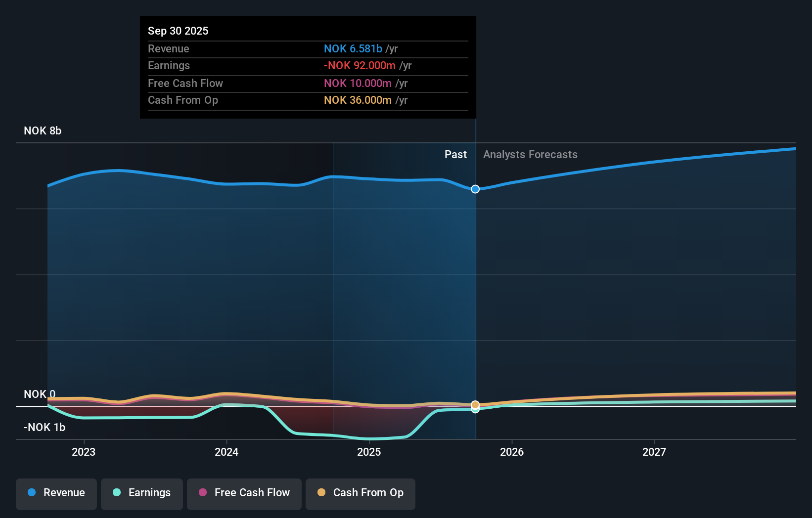Click the 'Revenue' row label in the tooltip
Screen dimensions: 812x518
pos(169,48)
